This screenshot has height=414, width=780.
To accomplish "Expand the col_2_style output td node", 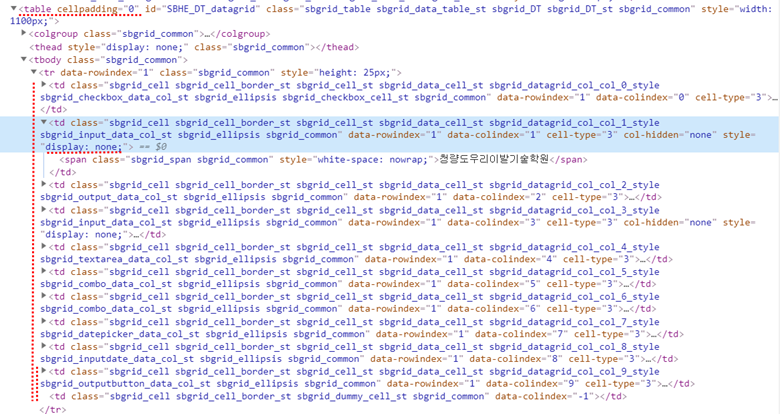I will [44, 184].
